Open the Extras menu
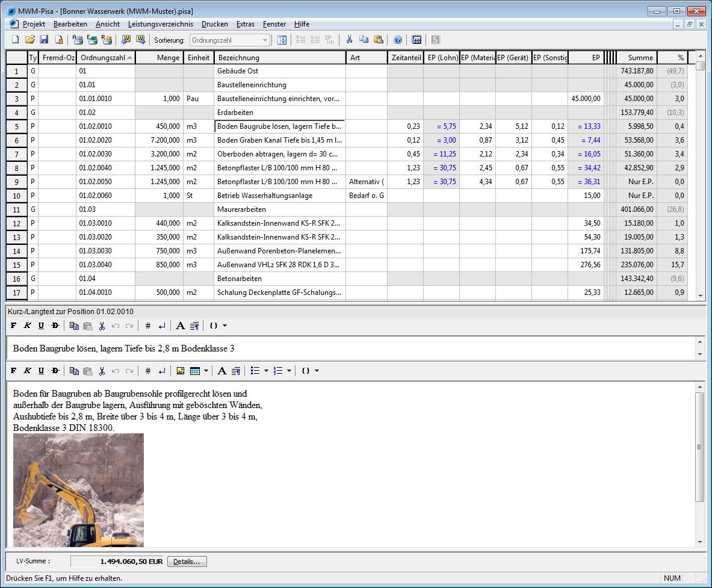Viewport: 712px width, 588px height. pos(245,24)
